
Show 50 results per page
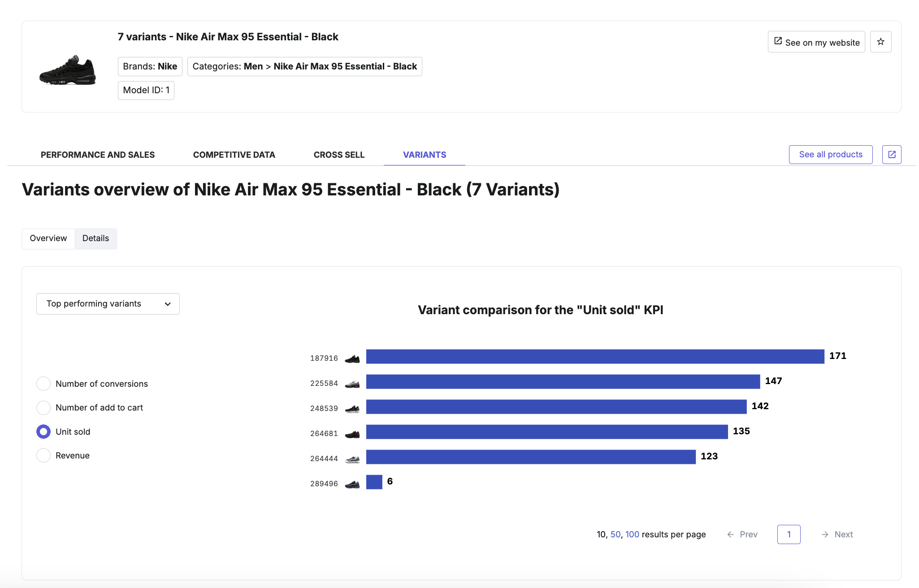click(x=616, y=534)
